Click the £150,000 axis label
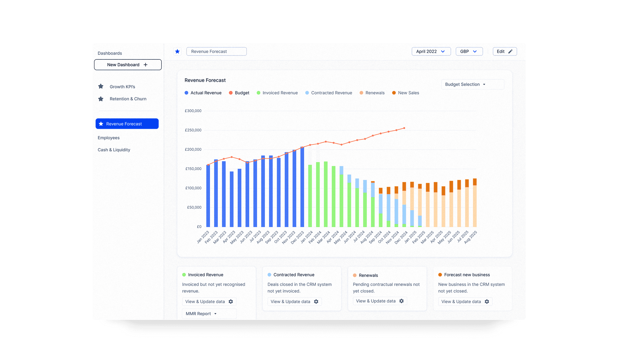The height and width of the screenshot is (364, 618). [193, 169]
